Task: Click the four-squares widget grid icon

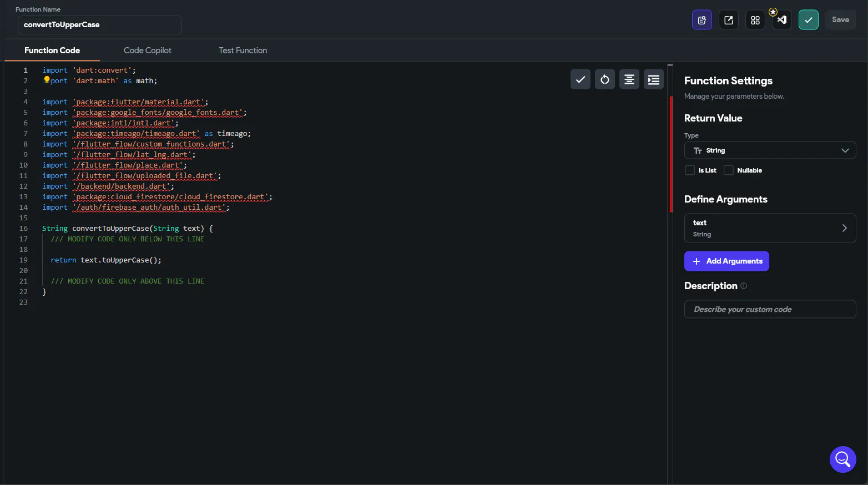Action: (x=755, y=20)
